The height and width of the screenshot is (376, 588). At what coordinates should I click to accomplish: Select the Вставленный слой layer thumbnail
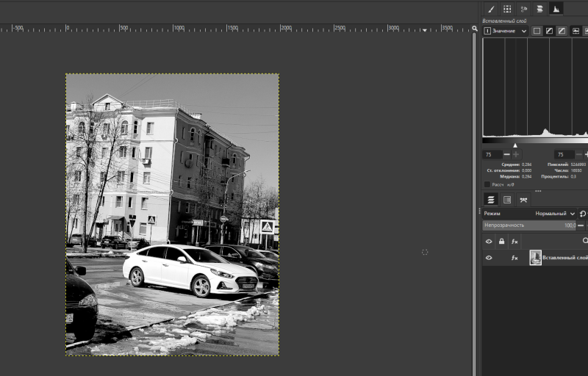[535, 258]
